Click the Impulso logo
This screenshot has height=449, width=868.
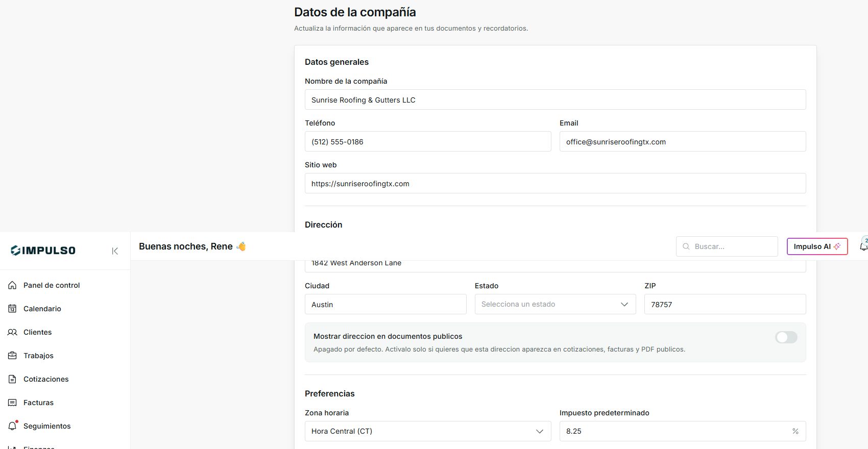[43, 251]
